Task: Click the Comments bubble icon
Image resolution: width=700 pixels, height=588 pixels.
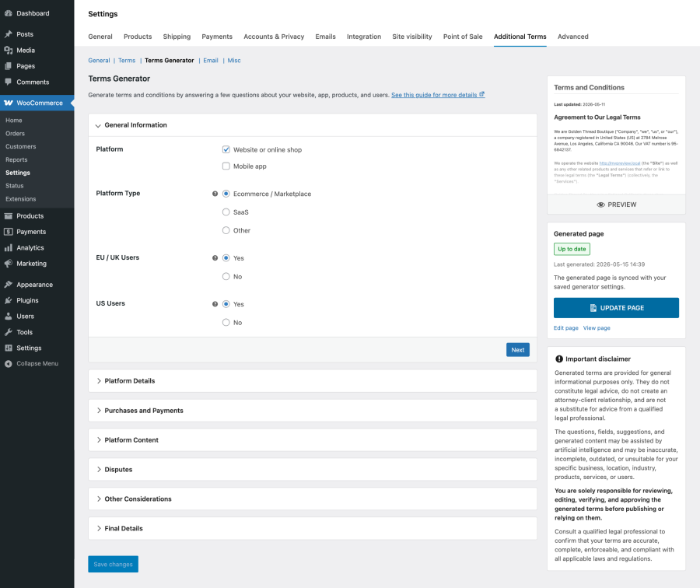Action: 8,82
